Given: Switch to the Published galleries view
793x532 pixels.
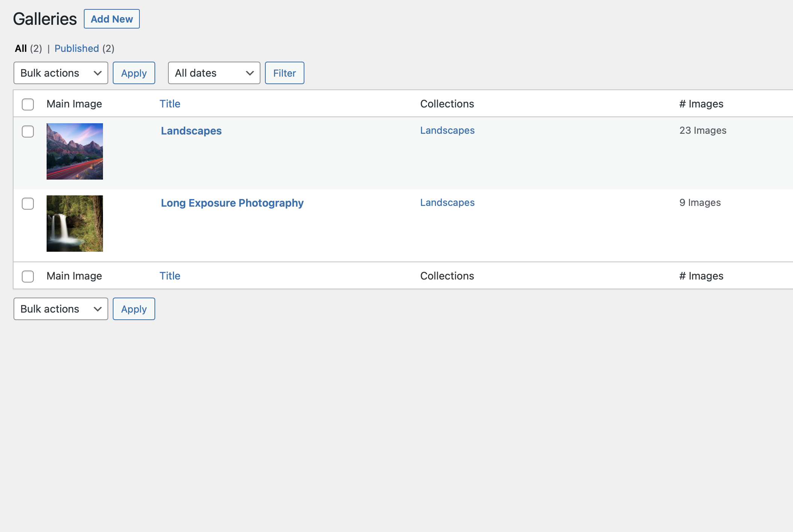Looking at the screenshot, I should pos(77,48).
